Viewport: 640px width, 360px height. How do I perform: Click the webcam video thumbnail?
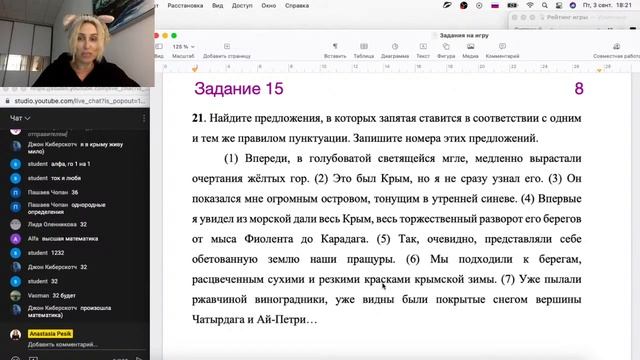(77, 43)
